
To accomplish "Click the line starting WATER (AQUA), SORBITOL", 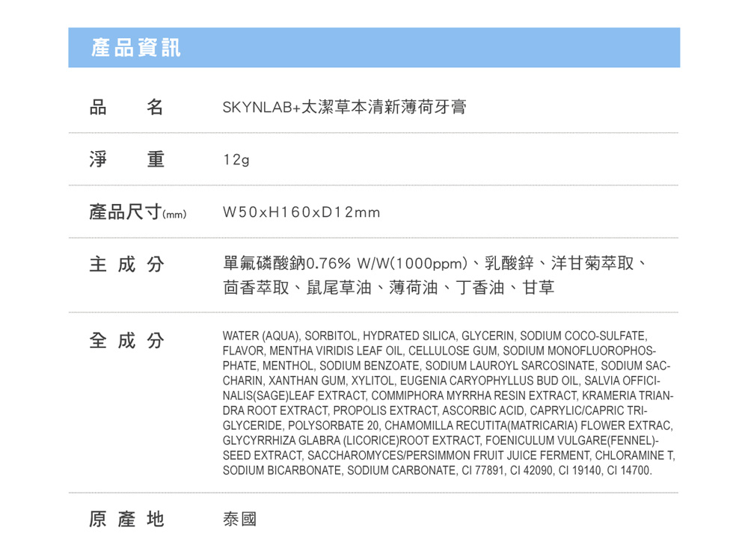I will coord(435,336).
